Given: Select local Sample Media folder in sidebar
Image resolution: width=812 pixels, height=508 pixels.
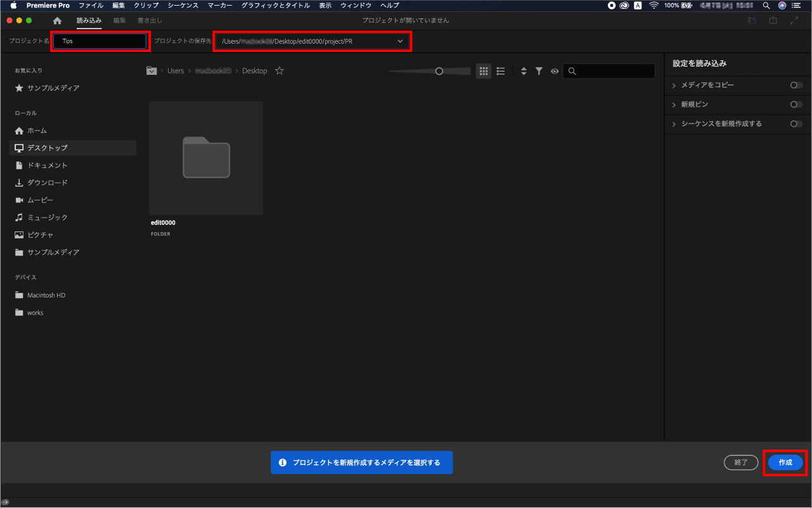Looking at the screenshot, I should (73, 252).
